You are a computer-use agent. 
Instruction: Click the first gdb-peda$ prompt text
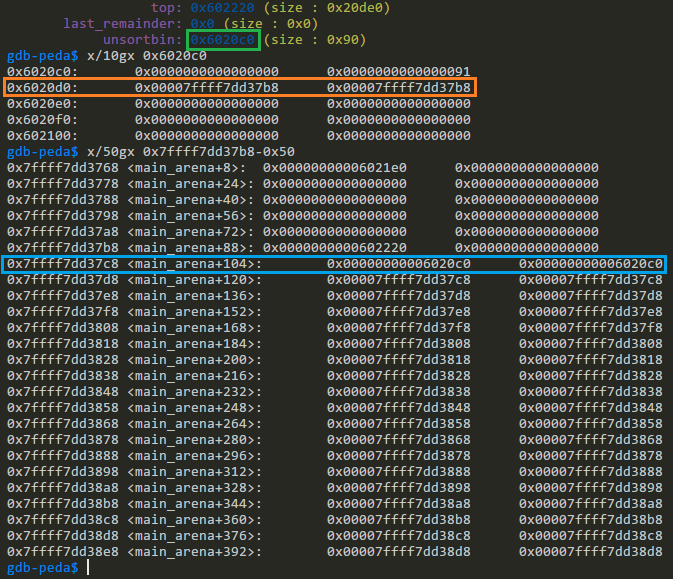(x=43, y=56)
